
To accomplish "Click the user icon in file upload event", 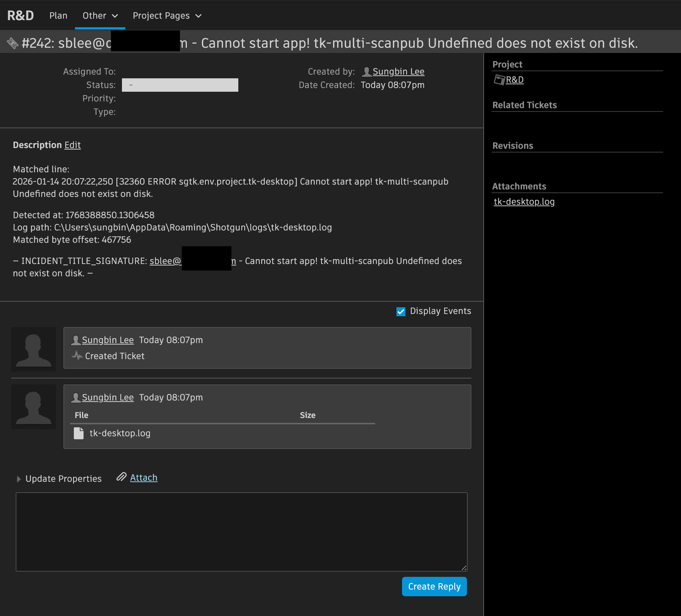I will [76, 397].
